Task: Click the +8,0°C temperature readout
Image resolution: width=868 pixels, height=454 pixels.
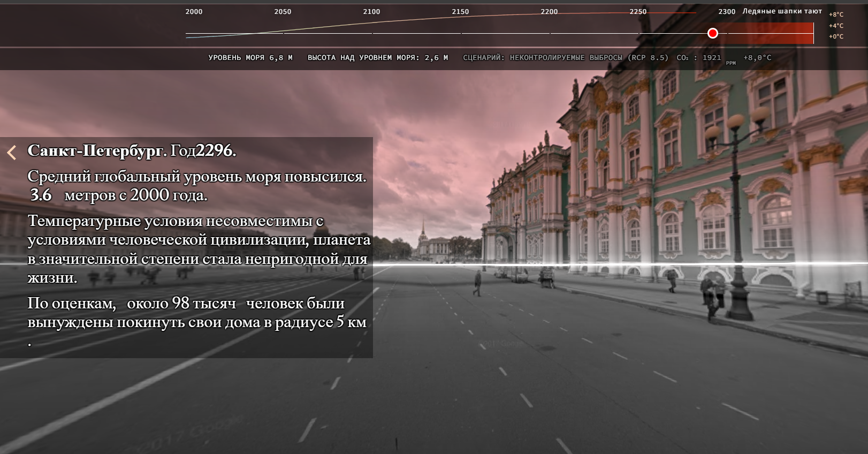Action: [x=757, y=58]
